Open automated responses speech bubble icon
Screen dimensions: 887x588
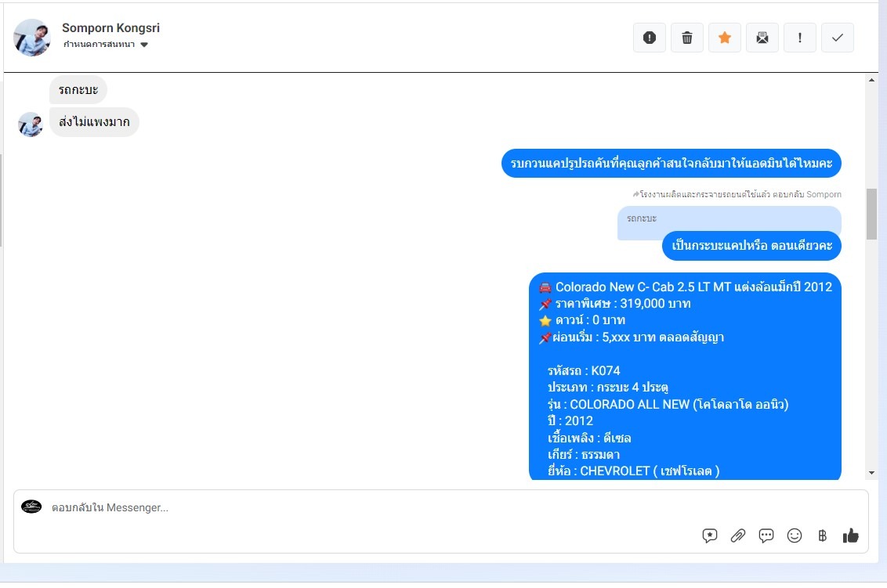coord(766,536)
